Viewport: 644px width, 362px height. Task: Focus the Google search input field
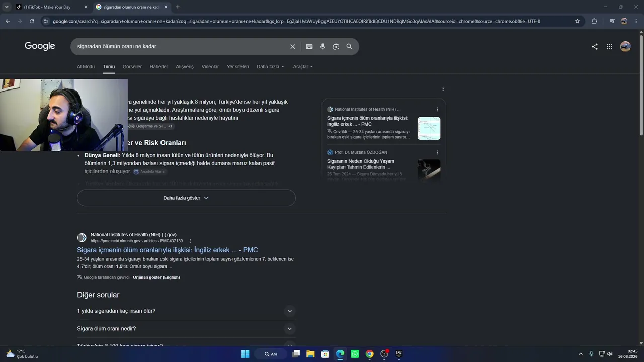pos(181,46)
